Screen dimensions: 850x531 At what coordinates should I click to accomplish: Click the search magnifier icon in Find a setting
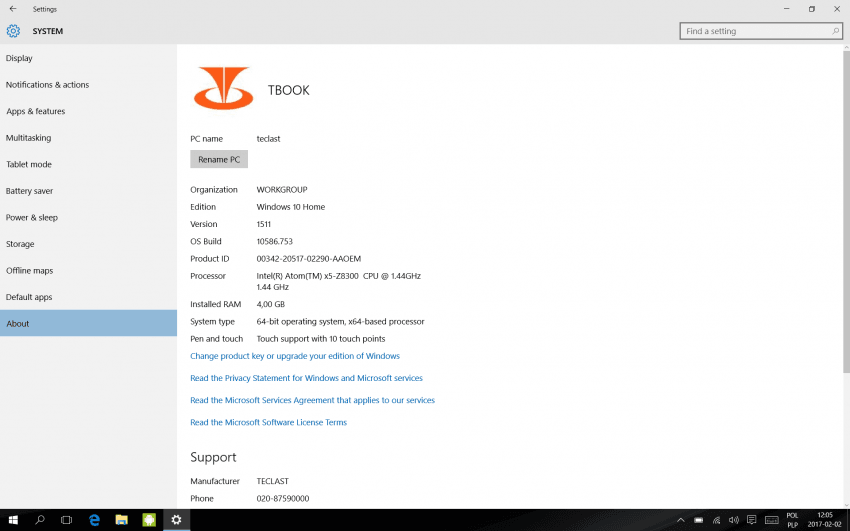tap(836, 31)
